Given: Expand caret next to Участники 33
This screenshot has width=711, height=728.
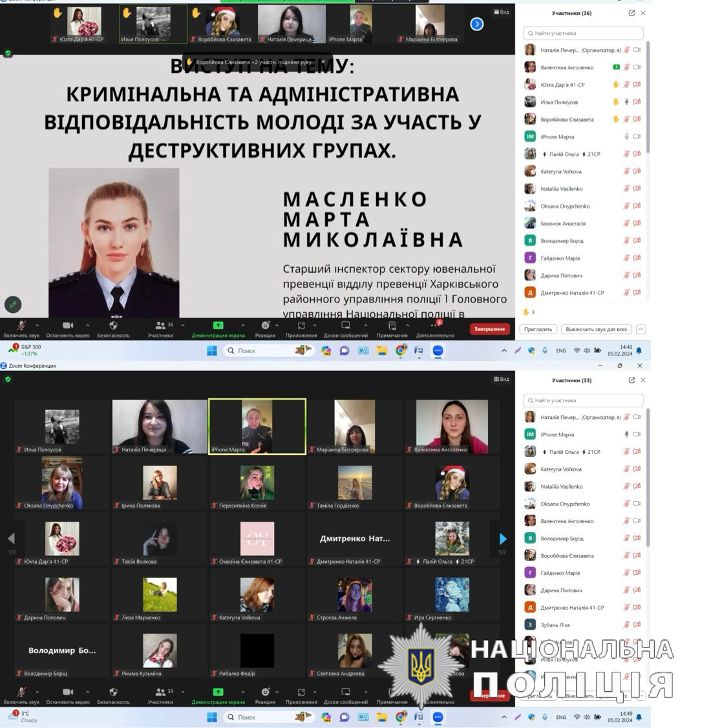Looking at the screenshot, I should tap(183, 692).
